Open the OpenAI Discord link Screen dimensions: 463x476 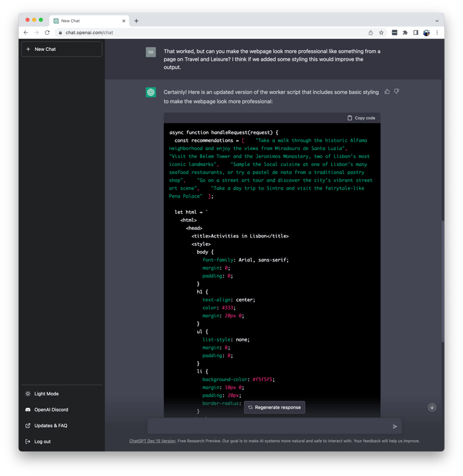pos(61,410)
